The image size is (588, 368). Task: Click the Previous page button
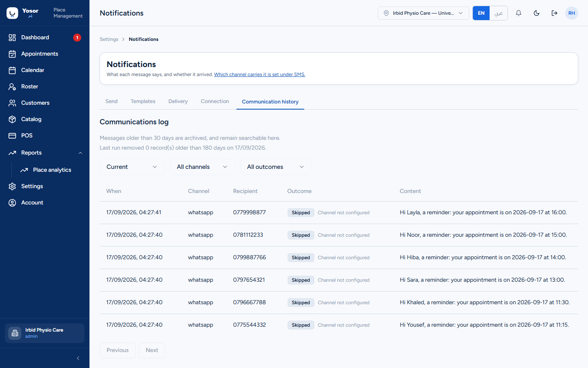(118, 350)
